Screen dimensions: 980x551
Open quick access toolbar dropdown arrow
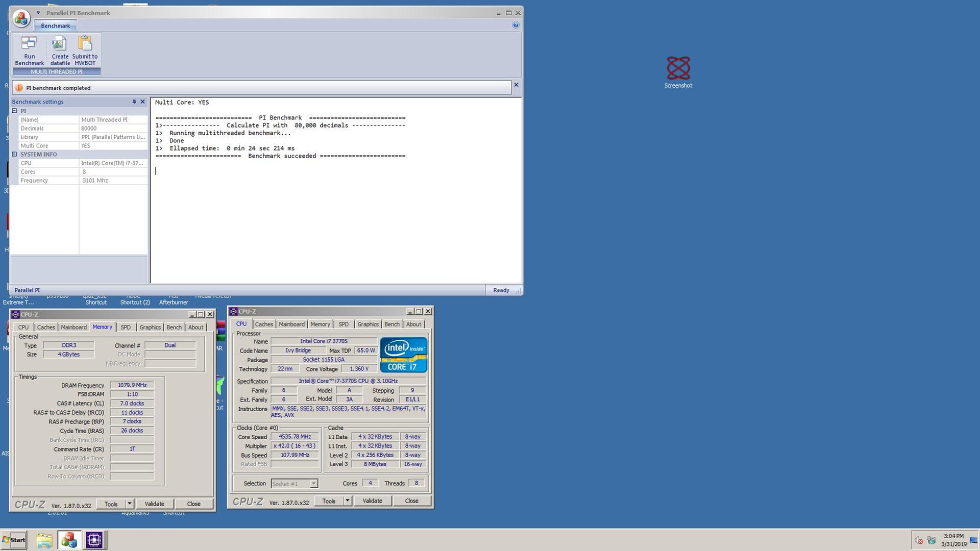click(38, 13)
